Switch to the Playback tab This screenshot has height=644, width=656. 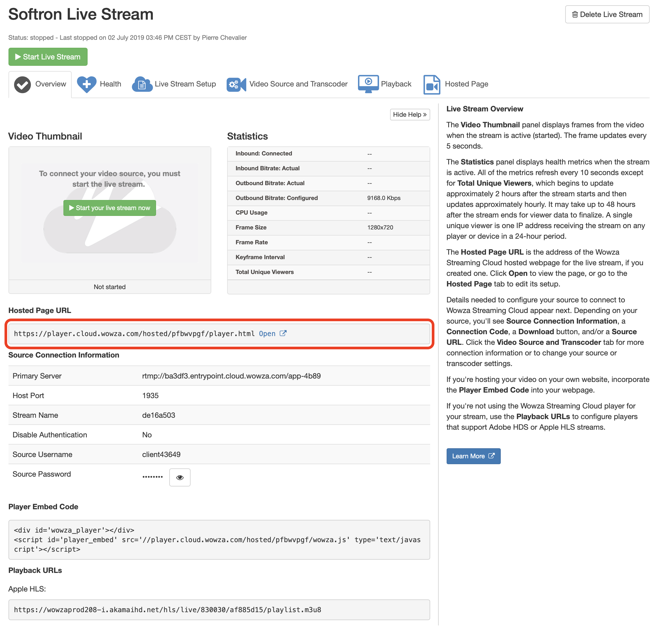[x=385, y=84]
